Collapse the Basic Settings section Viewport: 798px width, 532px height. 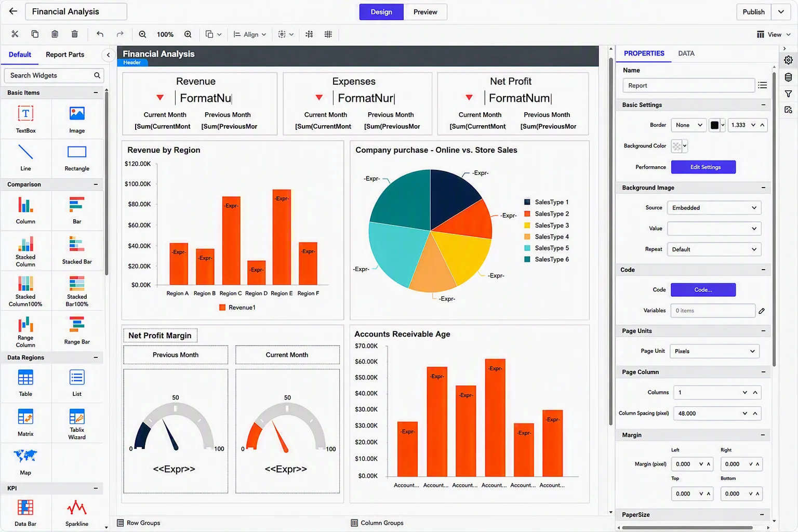[x=763, y=105]
